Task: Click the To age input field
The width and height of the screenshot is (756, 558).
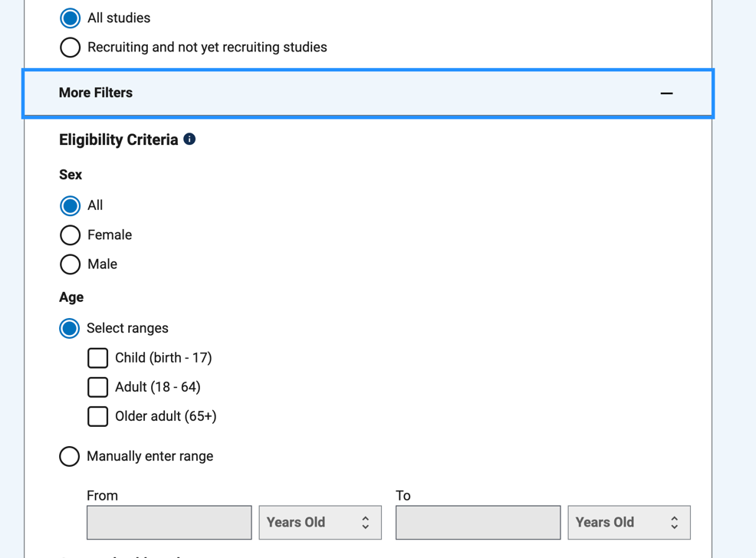Action: [x=478, y=523]
